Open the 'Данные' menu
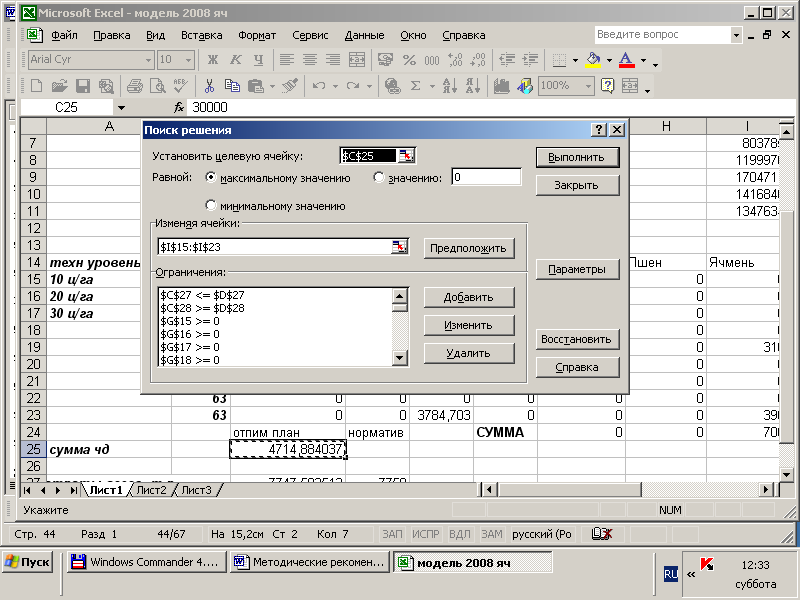This screenshot has width=800, height=600. (x=363, y=35)
